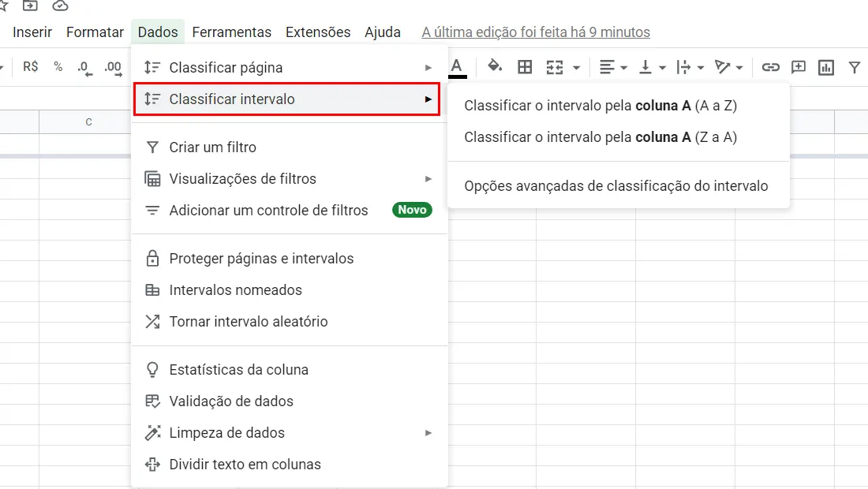Click the Intervalos nomeados table icon
868x489 pixels.
152,290
